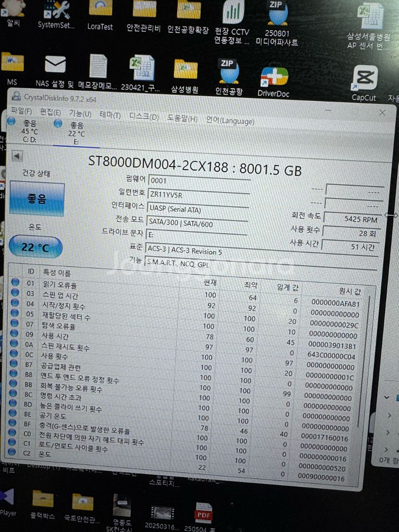The width and height of the screenshot is (399, 532).
Task: Click status dot of 07 탐색 오류율
Action: 14,322
